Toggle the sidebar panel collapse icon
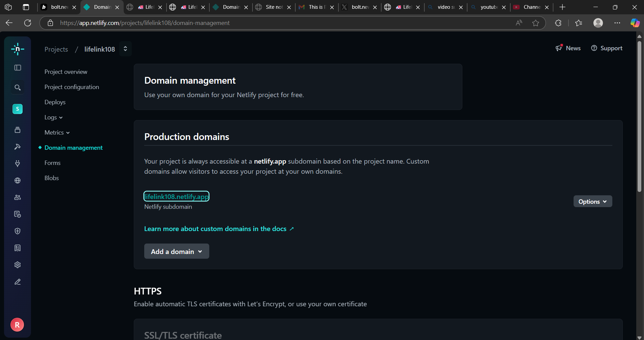This screenshot has height=340, width=644. [x=18, y=68]
